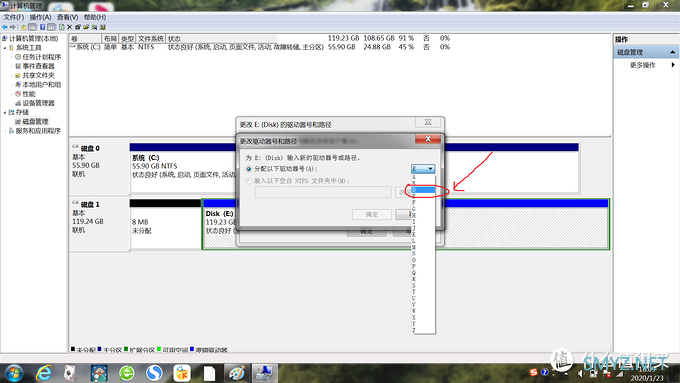Select 性能 in the tree
The width and height of the screenshot is (680, 383).
point(29,94)
